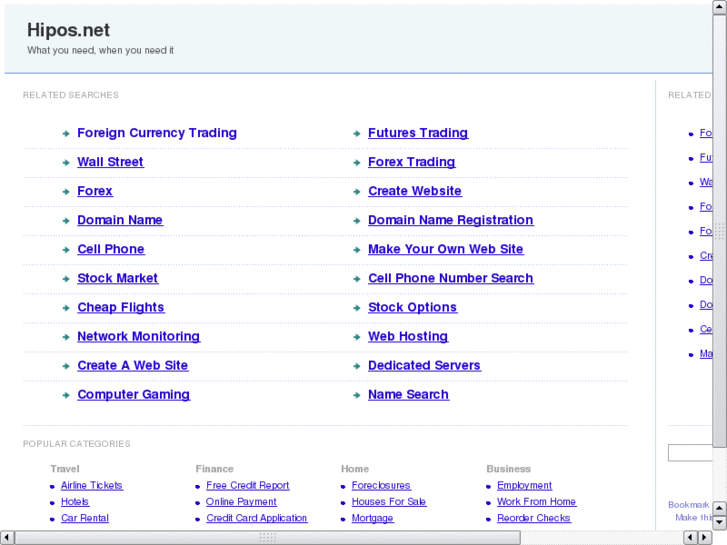The height and width of the screenshot is (545, 727).
Task: Open Houses For Sale link
Action: click(x=389, y=502)
